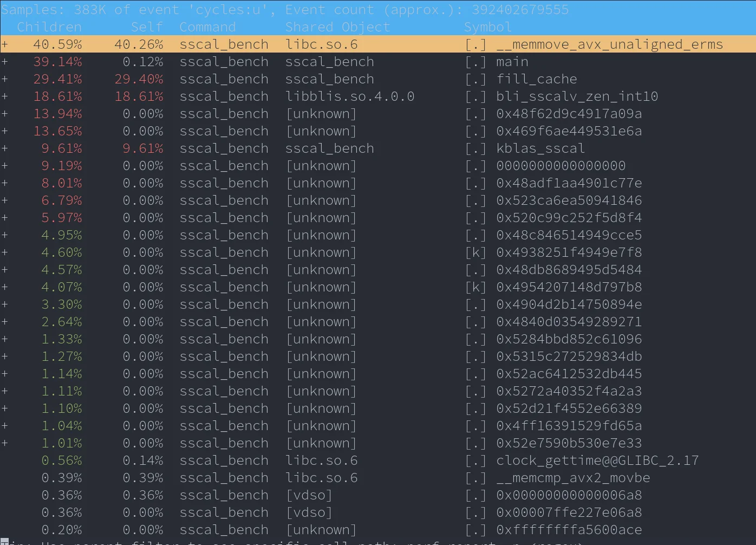Select the 0000000000000000 symbol row
The image size is (756, 545).
[561, 166]
